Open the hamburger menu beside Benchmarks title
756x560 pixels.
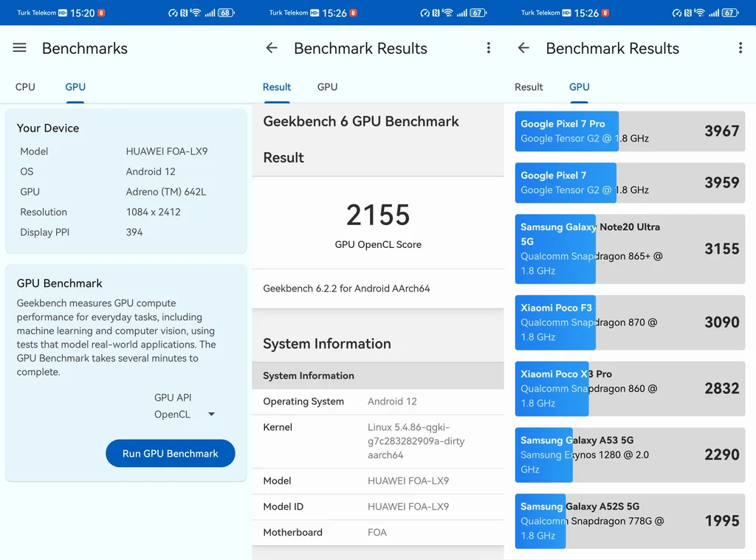pos(19,48)
